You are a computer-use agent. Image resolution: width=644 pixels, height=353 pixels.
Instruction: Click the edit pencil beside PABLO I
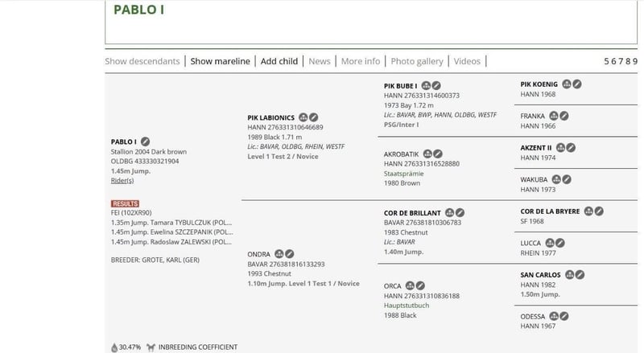145,142
